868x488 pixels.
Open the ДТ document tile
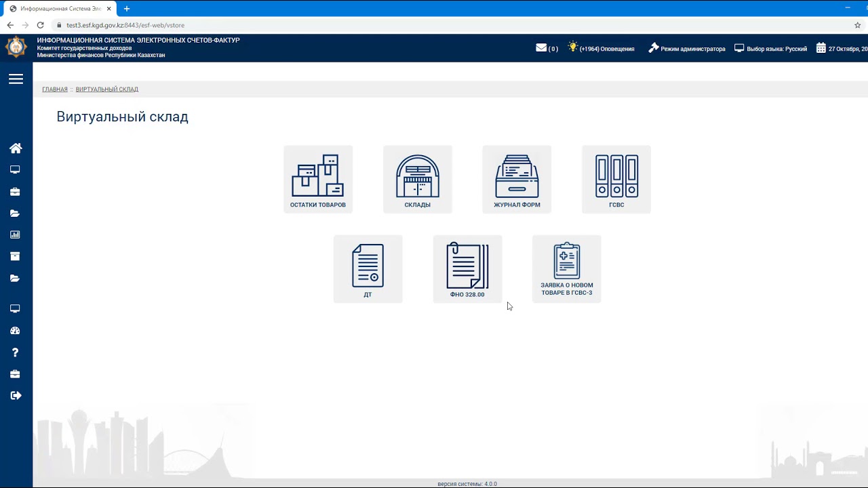pyautogui.click(x=368, y=269)
